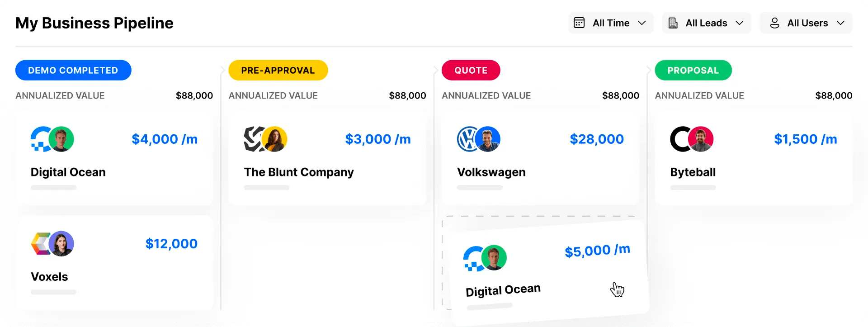The image size is (868, 327).
Task: Select the PROPOSAL stage badge
Action: coord(693,70)
